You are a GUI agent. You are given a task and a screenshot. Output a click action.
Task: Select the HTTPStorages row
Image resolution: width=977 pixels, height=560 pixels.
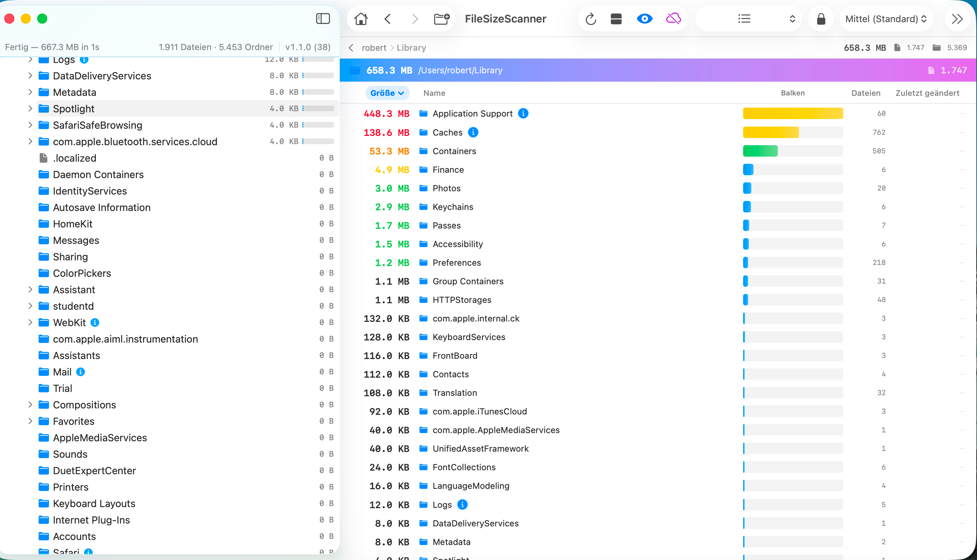658,300
